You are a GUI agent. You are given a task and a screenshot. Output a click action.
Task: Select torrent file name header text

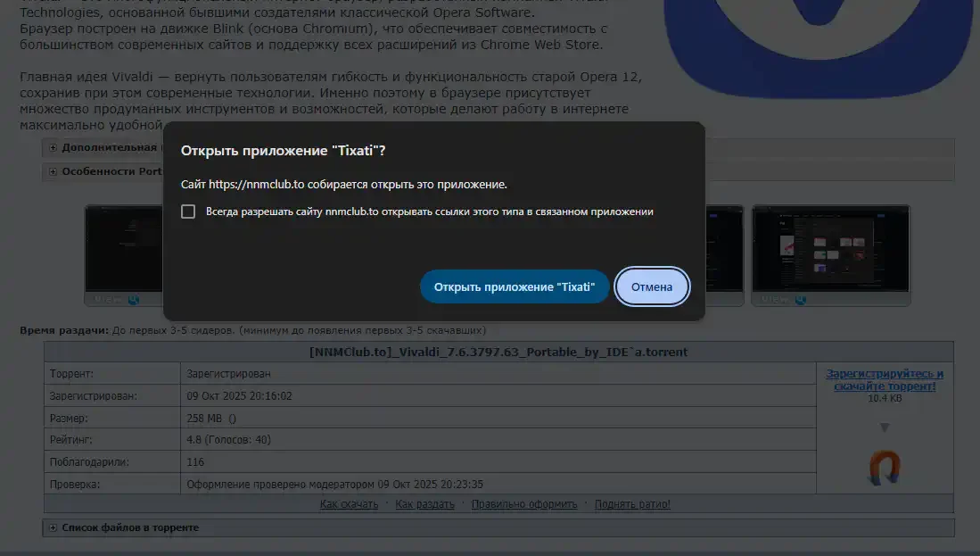tap(498, 353)
